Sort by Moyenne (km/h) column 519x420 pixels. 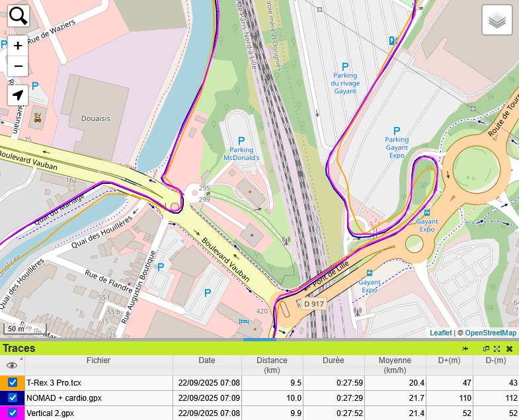pyautogui.click(x=395, y=365)
